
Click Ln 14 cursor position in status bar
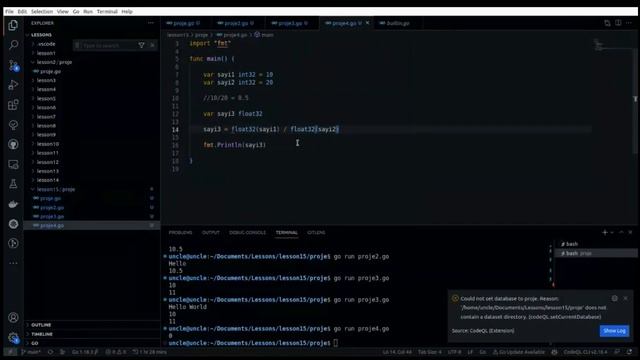pyautogui.click(x=397, y=352)
